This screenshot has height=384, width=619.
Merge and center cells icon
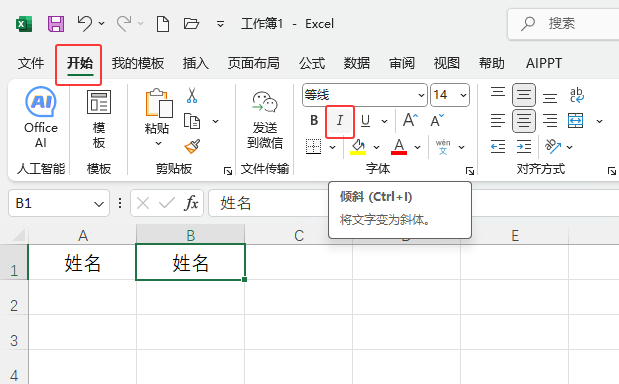[x=576, y=121]
